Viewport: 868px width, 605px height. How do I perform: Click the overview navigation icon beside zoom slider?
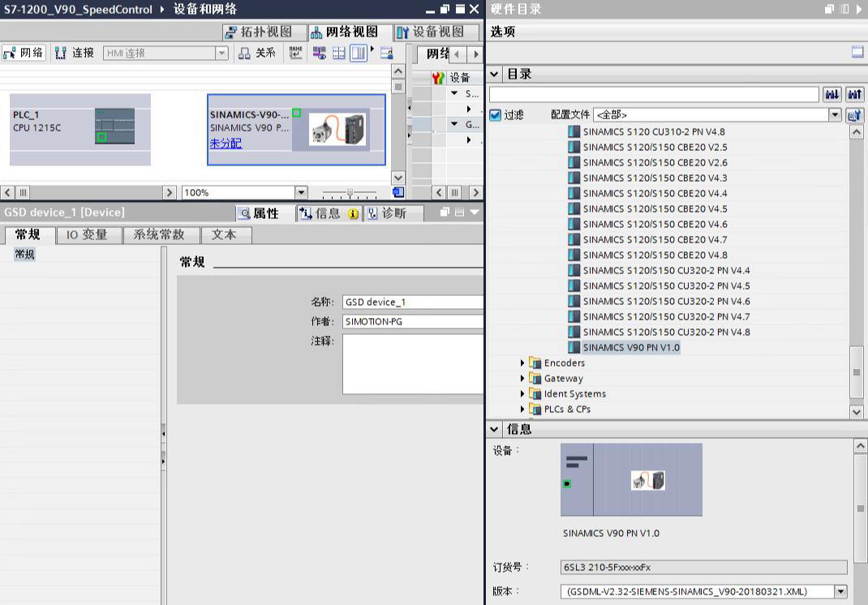coord(398,193)
